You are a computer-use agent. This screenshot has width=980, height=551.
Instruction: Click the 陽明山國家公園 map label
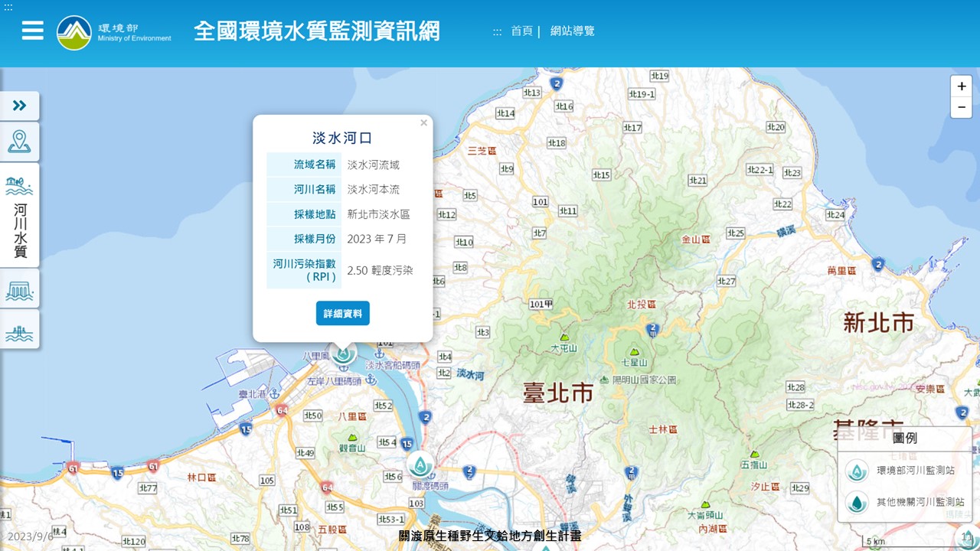[644, 380]
